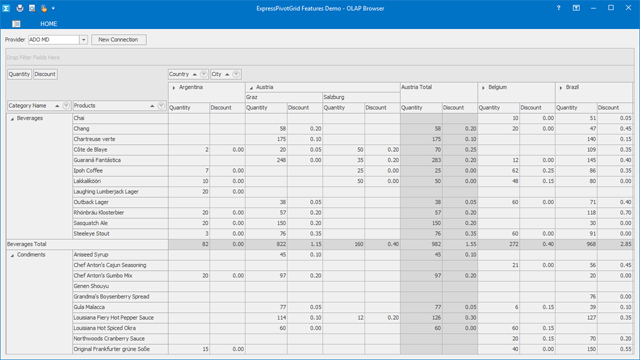Select the Chai product row
Screen dimensions: 640x360
[120, 118]
